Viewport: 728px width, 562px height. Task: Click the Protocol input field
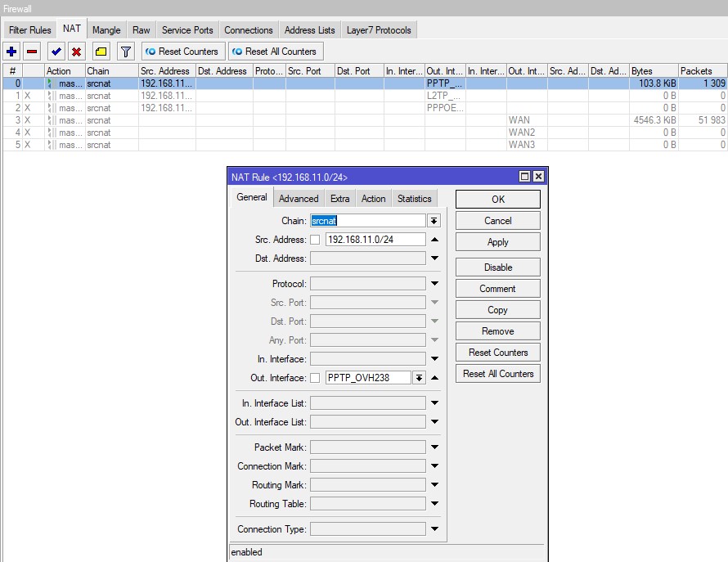pos(368,283)
